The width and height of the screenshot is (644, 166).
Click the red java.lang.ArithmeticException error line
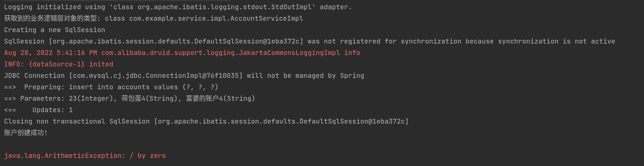[x=85, y=156]
